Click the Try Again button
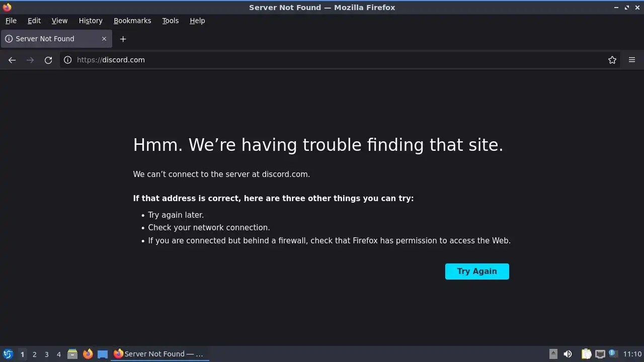The width and height of the screenshot is (644, 362). click(x=477, y=271)
